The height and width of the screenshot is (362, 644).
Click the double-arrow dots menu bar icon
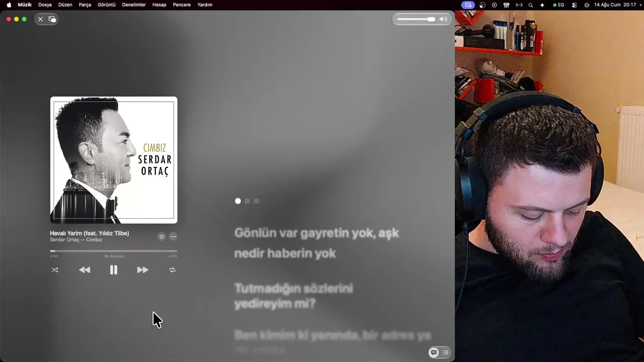coord(519,5)
